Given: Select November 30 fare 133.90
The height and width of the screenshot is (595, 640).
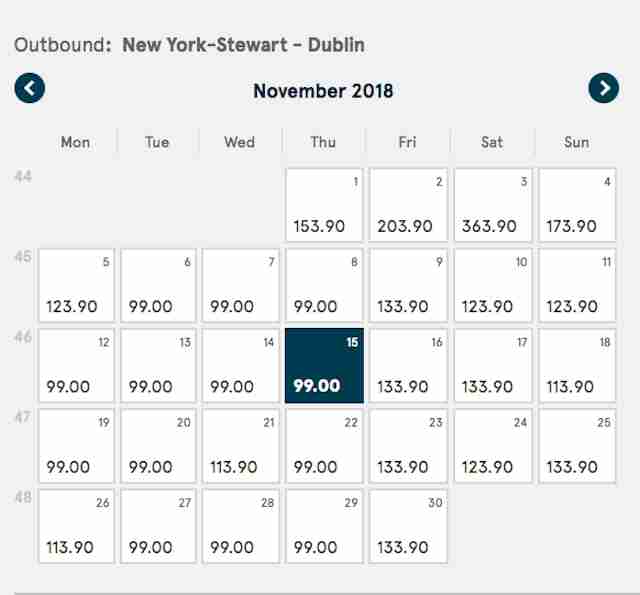Looking at the screenshot, I should tap(408, 526).
